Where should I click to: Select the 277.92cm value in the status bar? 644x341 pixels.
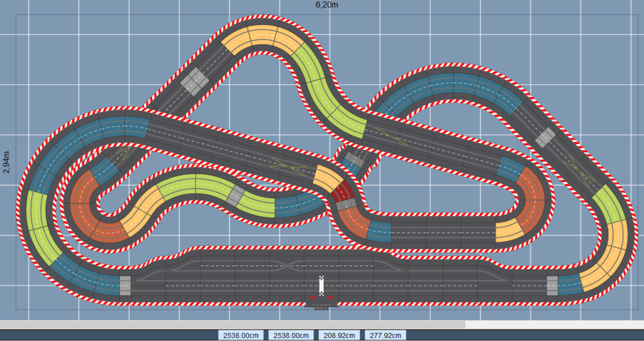[x=386, y=335]
